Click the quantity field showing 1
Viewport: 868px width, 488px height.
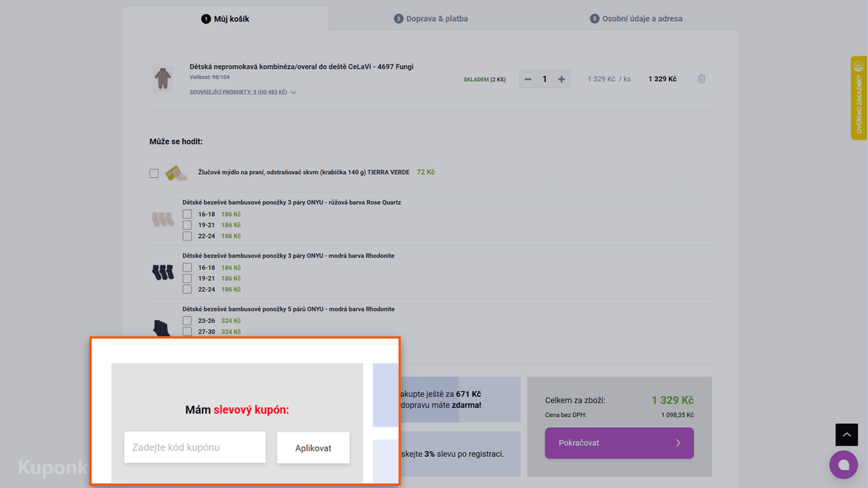click(x=545, y=79)
